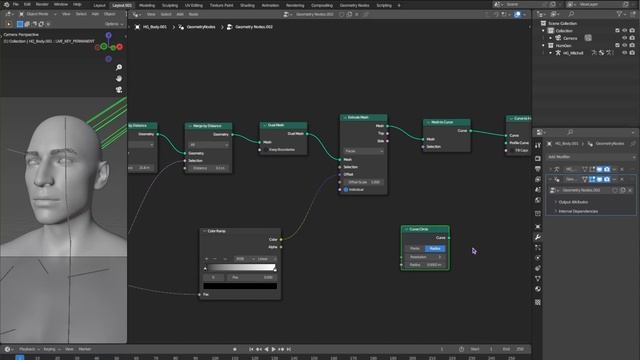Switch to the Geometry Nodes workspace tab
This screenshot has height=360, width=640.
pos(354,5)
